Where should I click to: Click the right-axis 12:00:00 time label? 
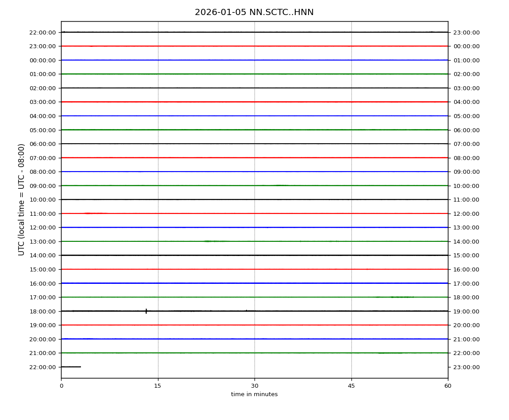466,214
